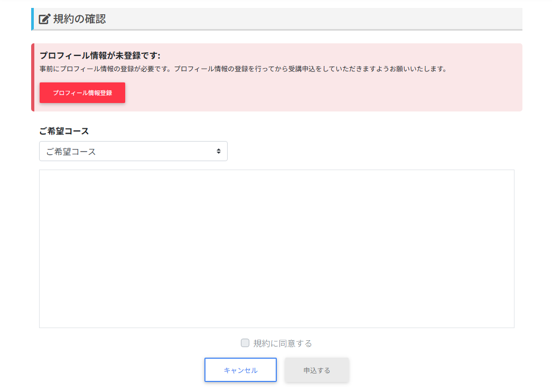Click the 規約の確認 heading text
552x392 pixels.
tap(79, 19)
